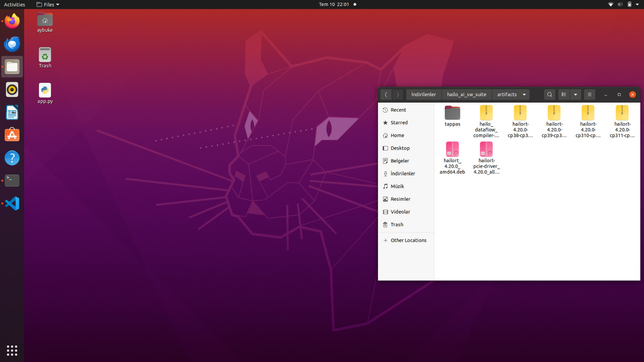Select hailo_ai_sw_suite in path bar

pyautogui.click(x=466, y=95)
